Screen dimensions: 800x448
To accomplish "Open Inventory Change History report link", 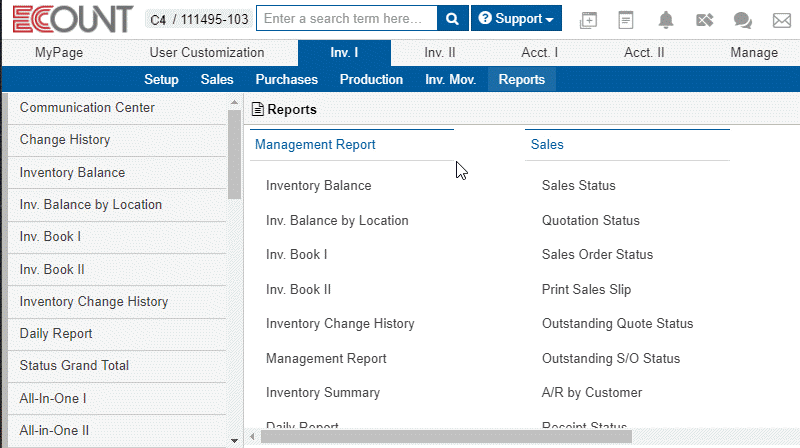I will [x=340, y=323].
